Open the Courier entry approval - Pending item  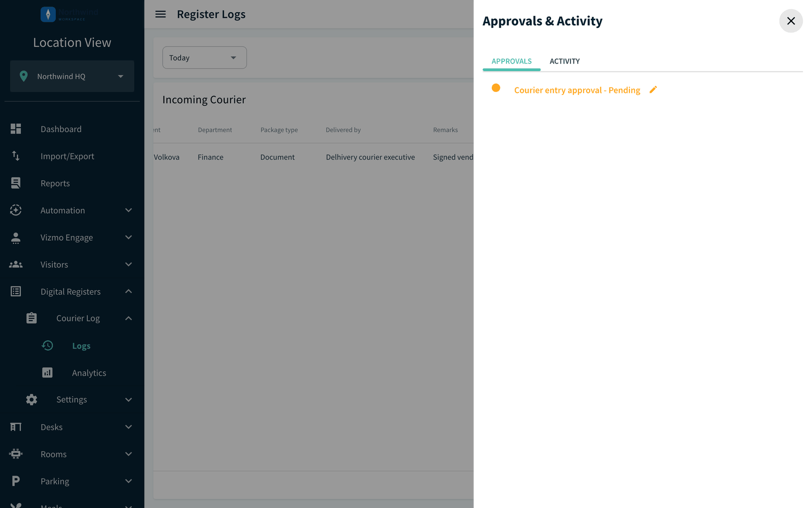(x=577, y=90)
